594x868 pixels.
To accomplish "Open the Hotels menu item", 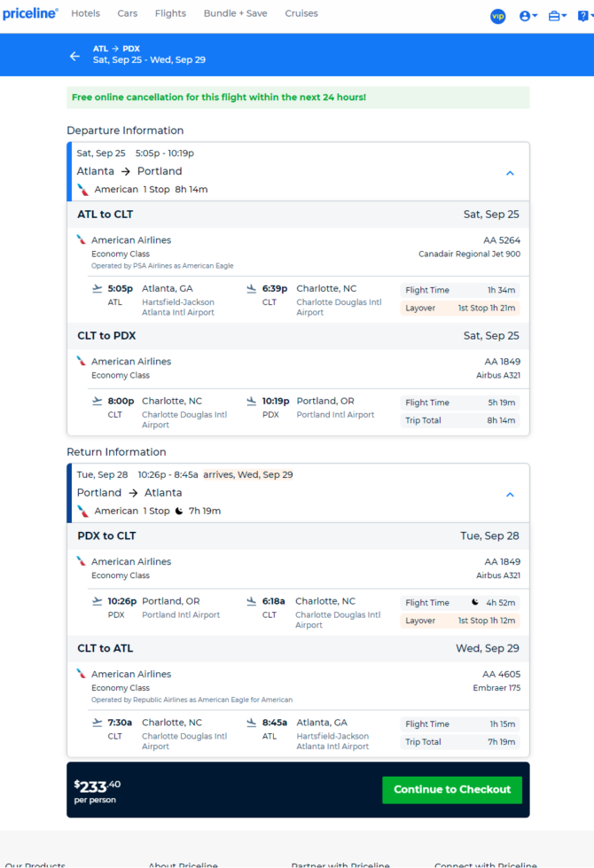I will click(85, 13).
